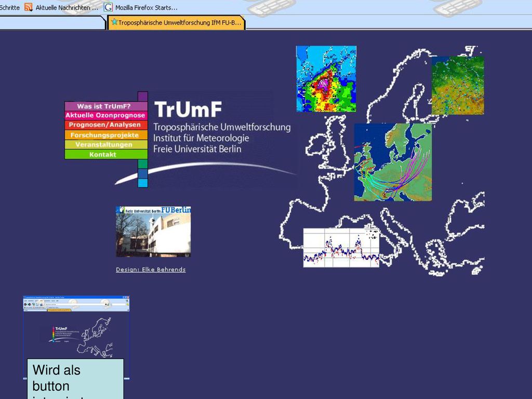Open the trajectory map with curved lines

click(x=393, y=162)
